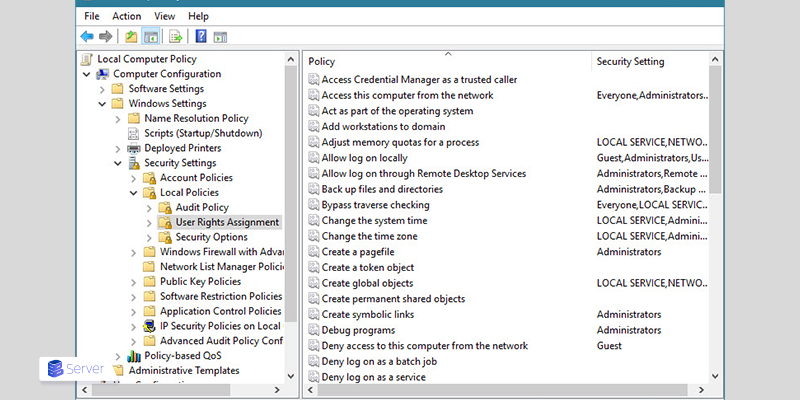Select Act as part of the operating system
The height and width of the screenshot is (400, 800).
tap(397, 111)
